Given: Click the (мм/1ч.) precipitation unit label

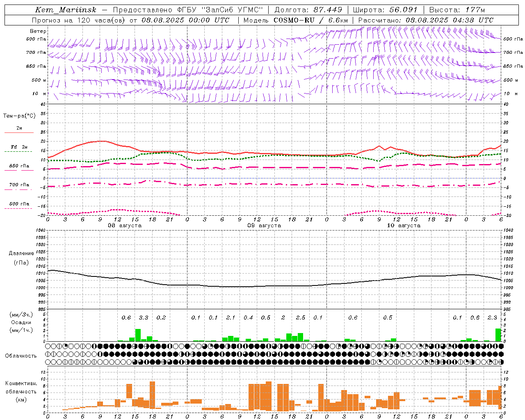Looking at the screenshot, I should pyautogui.click(x=21, y=330).
